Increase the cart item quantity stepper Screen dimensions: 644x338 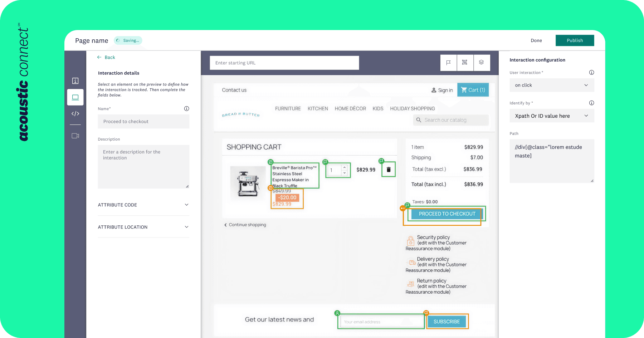[x=345, y=167]
